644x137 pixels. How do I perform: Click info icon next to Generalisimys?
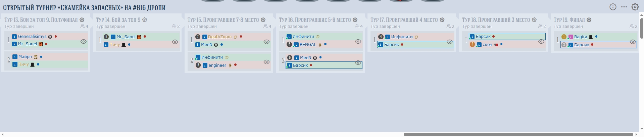coord(14,37)
